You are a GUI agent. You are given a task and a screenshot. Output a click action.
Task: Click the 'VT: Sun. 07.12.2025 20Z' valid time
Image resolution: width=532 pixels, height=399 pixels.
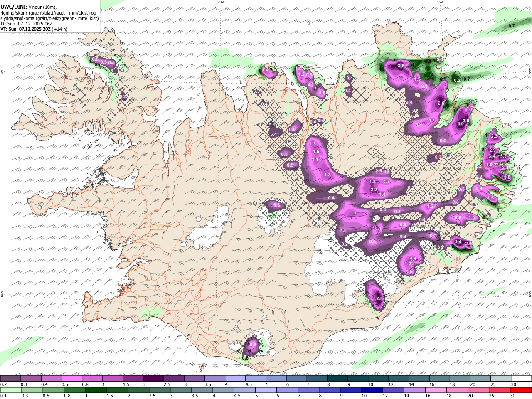coord(26,29)
